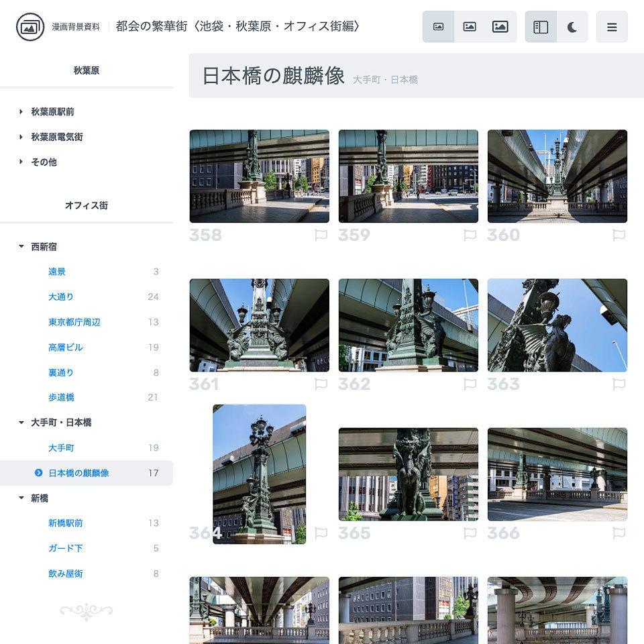Click the flag icon next to image 358

321,235
